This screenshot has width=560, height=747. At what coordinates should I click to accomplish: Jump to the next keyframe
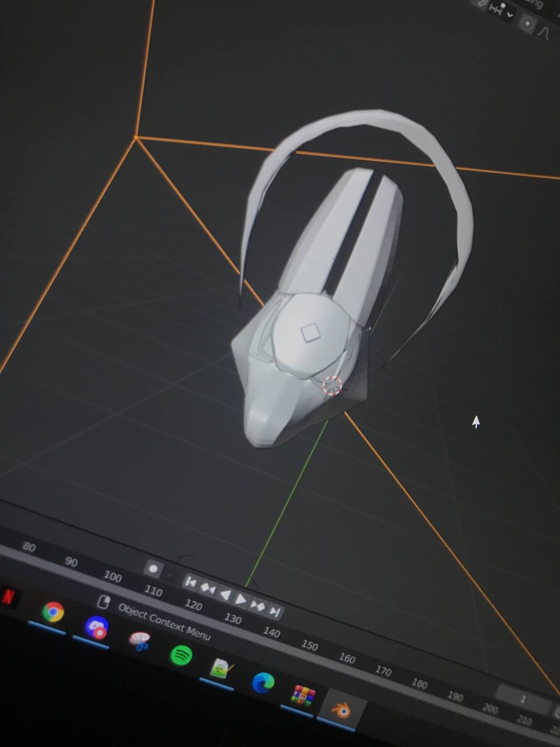(x=258, y=605)
